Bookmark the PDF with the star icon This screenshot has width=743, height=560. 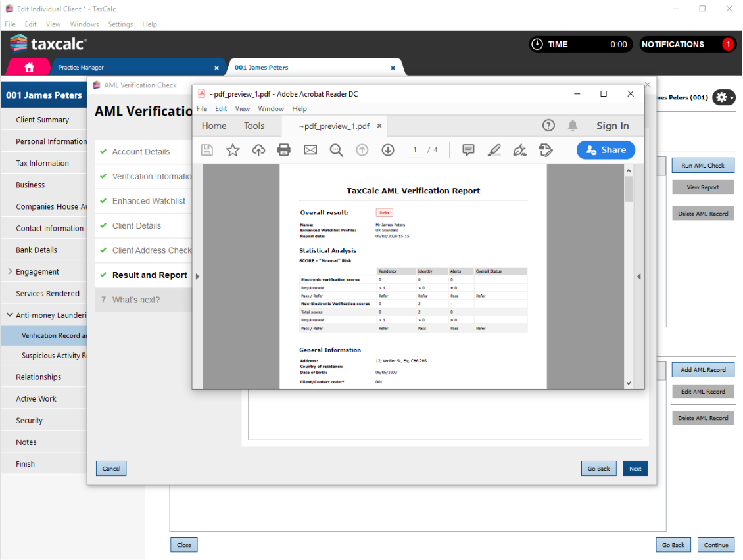coord(233,150)
